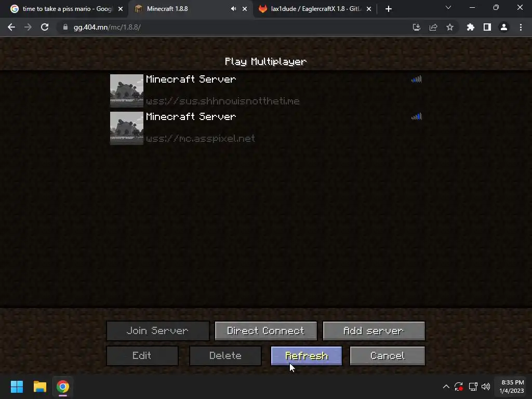Show hidden system tray icons
This screenshot has width=532, height=399.
[x=446, y=387]
